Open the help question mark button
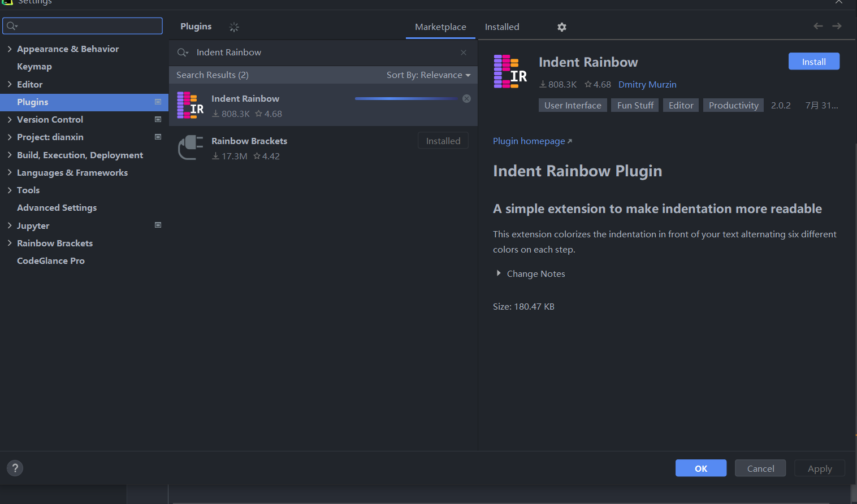This screenshot has width=857, height=504. [x=15, y=468]
